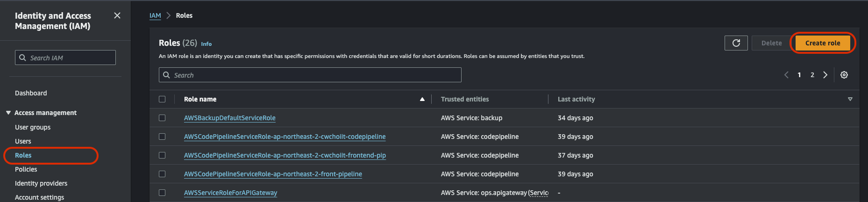Open the Info link beside Roles
This screenshot has width=868, height=202.
click(206, 44)
